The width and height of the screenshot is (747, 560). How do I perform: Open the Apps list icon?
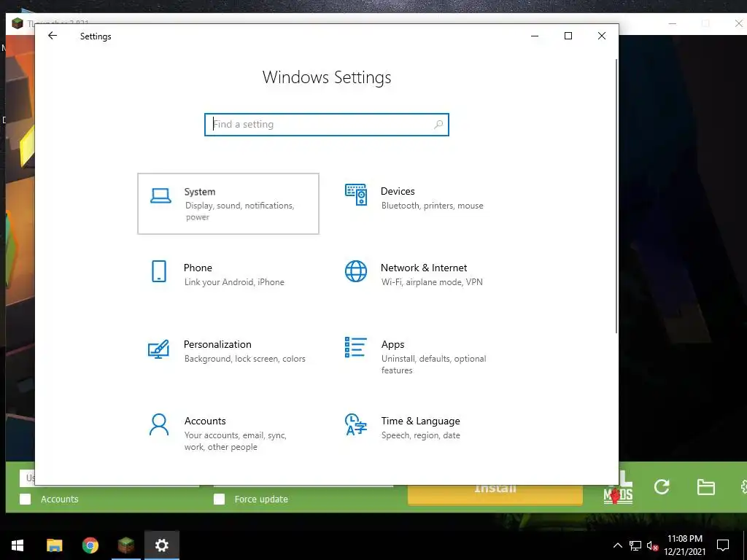[356, 347]
